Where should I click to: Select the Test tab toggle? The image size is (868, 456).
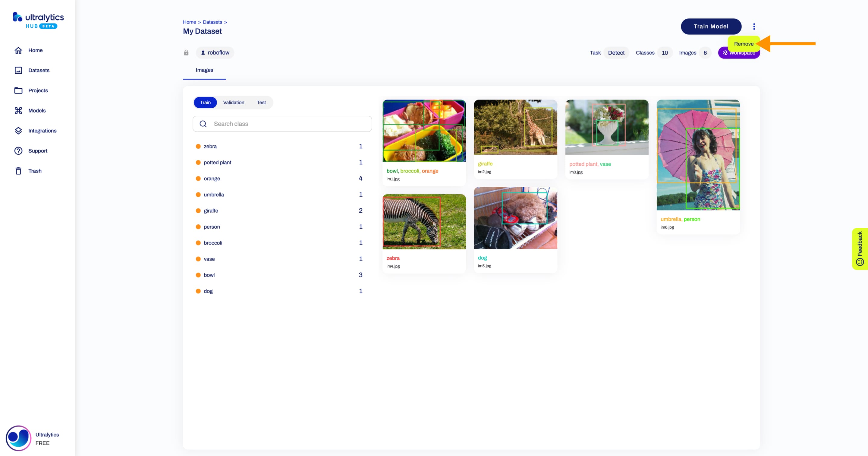(261, 102)
